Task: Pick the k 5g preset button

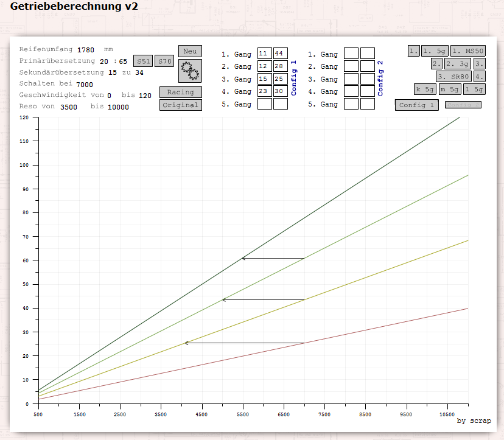Action: pyautogui.click(x=425, y=89)
